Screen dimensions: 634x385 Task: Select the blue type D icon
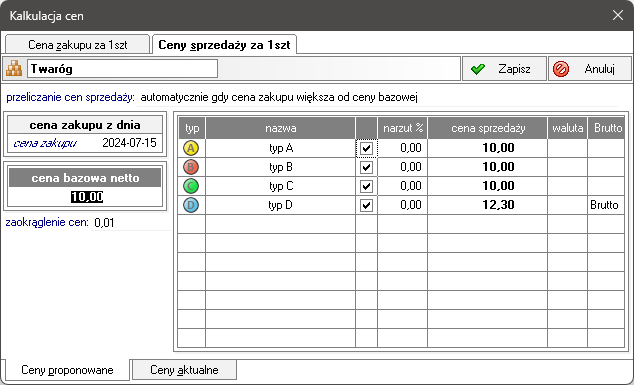pyautogui.click(x=191, y=205)
